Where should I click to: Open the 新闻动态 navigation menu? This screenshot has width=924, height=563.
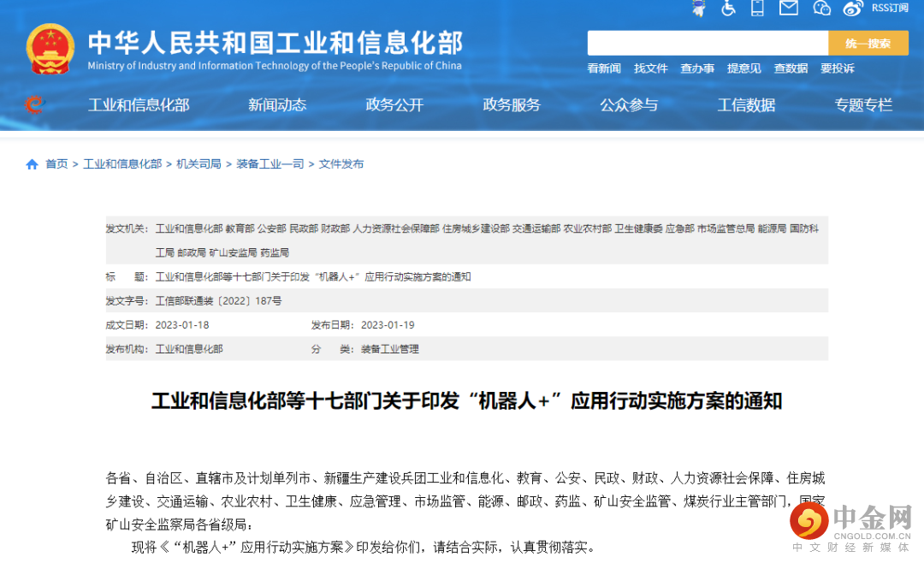(277, 105)
